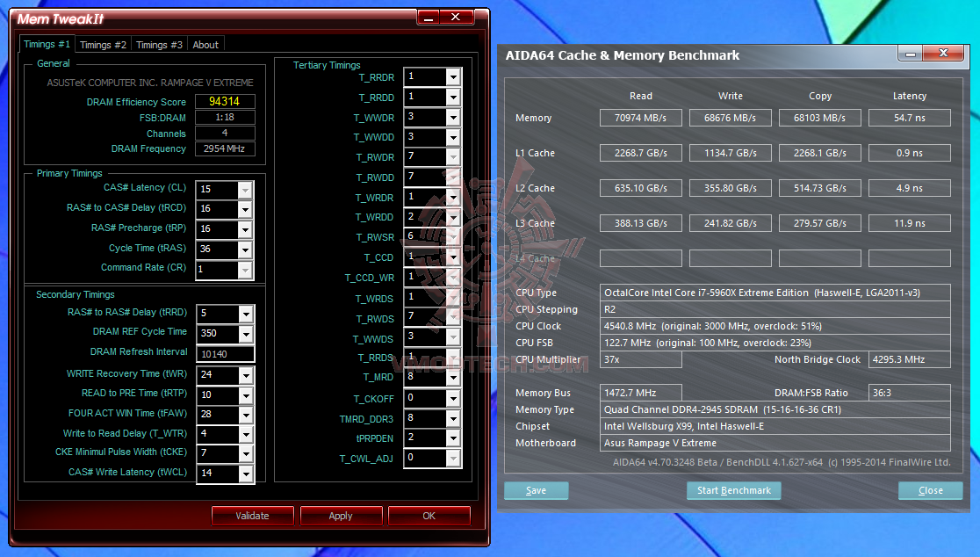Expand the CKE Minimul Pulse Width (tCKE) dropdown
The width and height of the screenshot is (980, 557).
click(246, 454)
